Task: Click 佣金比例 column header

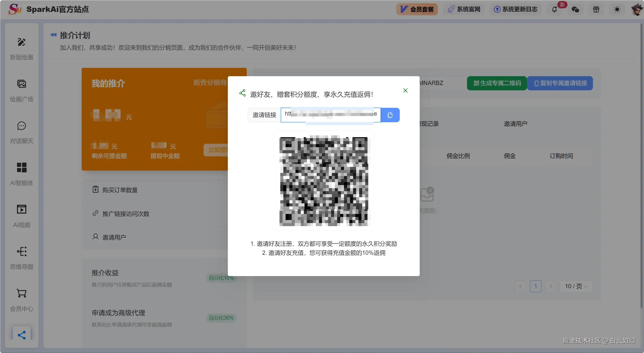Action: pyautogui.click(x=458, y=156)
